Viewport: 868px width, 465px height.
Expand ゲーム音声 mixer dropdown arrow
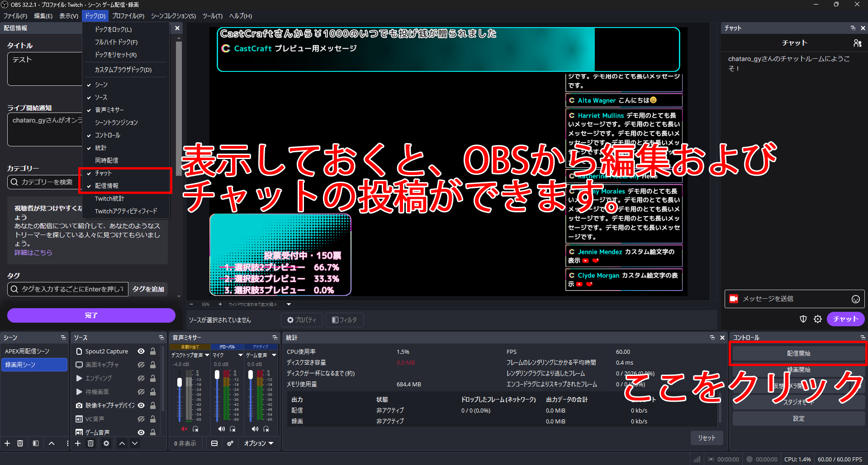pyautogui.click(x=274, y=355)
